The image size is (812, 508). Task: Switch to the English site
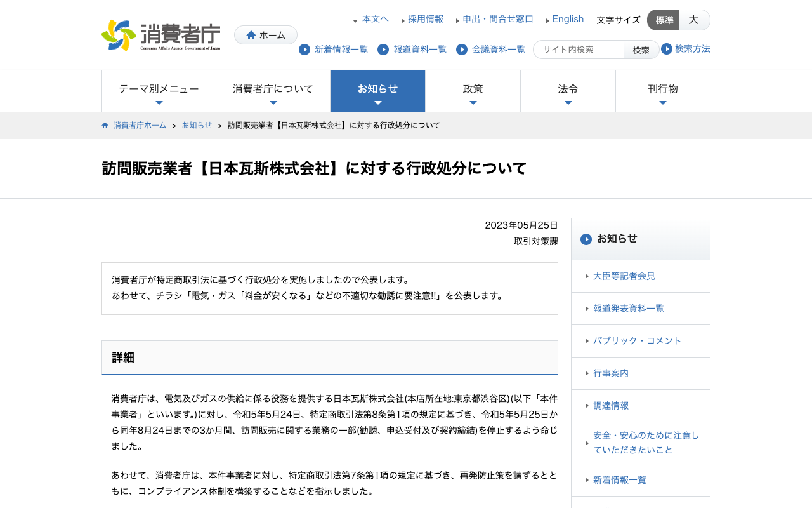click(568, 19)
